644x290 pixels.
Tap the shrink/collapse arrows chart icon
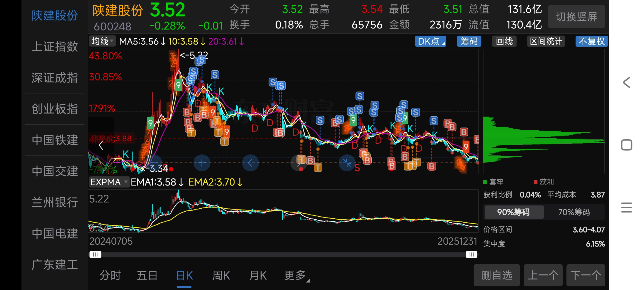347,163
